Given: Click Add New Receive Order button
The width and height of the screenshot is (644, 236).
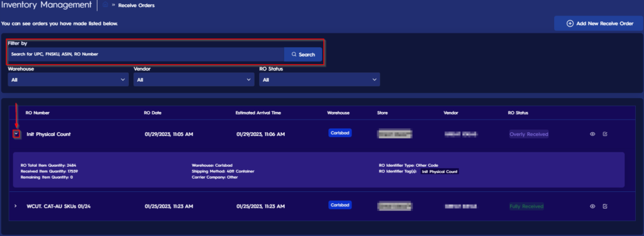Looking at the screenshot, I should pyautogui.click(x=599, y=23).
